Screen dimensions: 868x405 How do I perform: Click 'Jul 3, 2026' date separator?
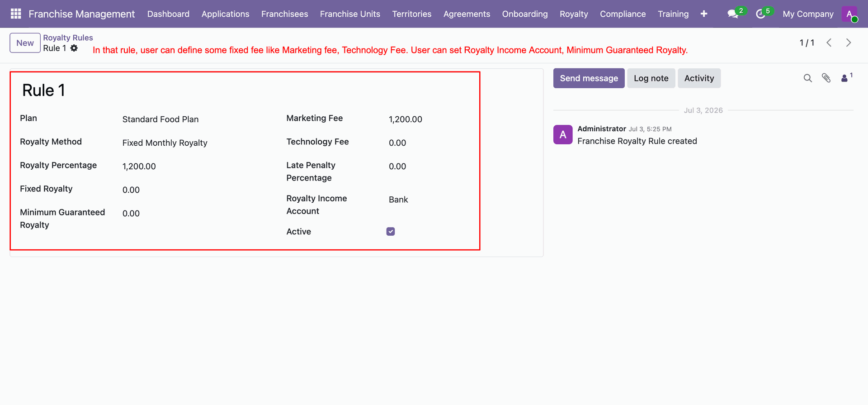pos(703,110)
